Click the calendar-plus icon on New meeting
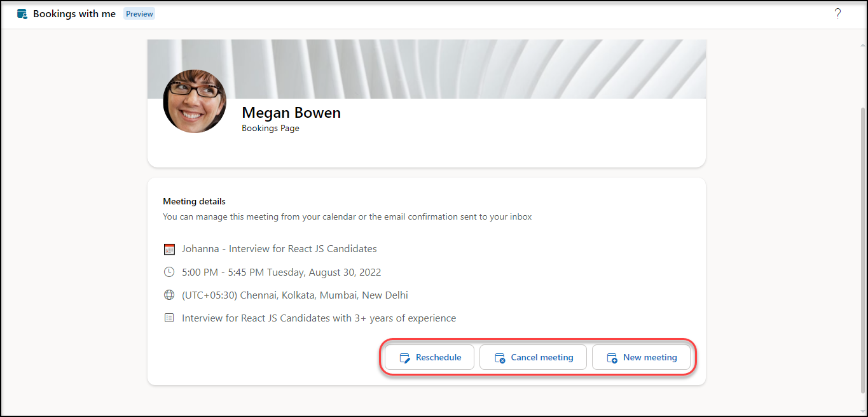The width and height of the screenshot is (868, 417). (x=612, y=358)
